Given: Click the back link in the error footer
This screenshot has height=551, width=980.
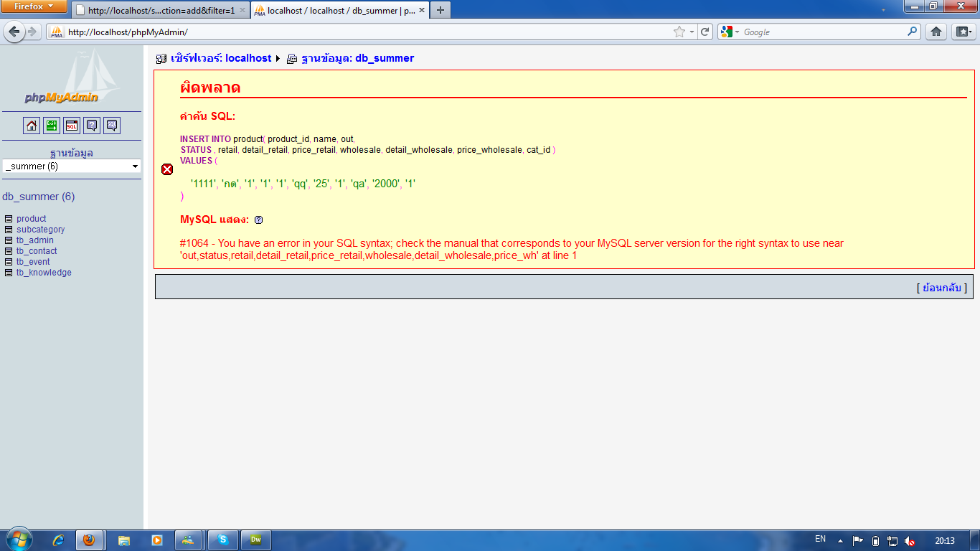Looking at the screenshot, I should pyautogui.click(x=942, y=288).
